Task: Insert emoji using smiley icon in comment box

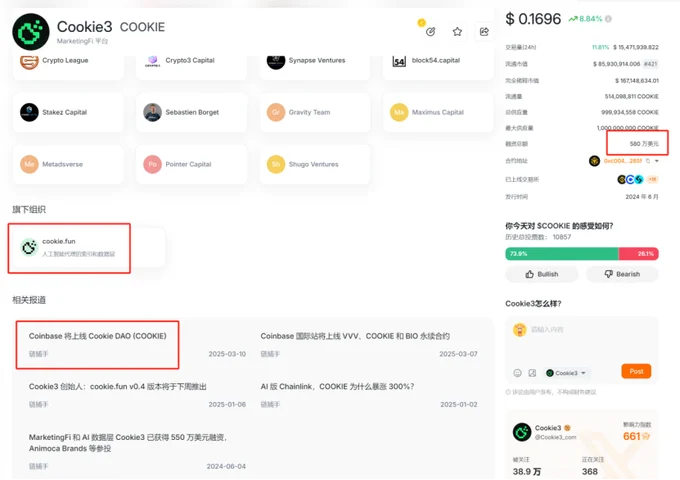Action: pyautogui.click(x=517, y=373)
